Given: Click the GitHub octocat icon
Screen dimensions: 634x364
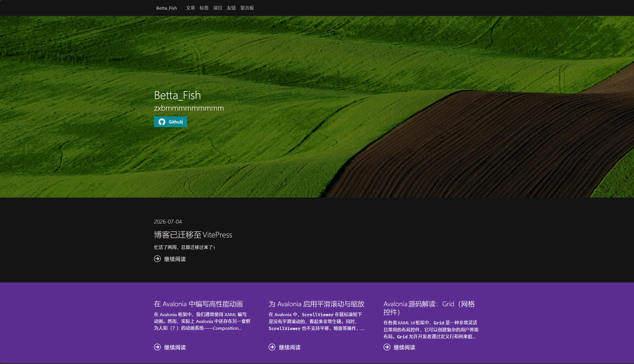Looking at the screenshot, I should pos(162,122).
